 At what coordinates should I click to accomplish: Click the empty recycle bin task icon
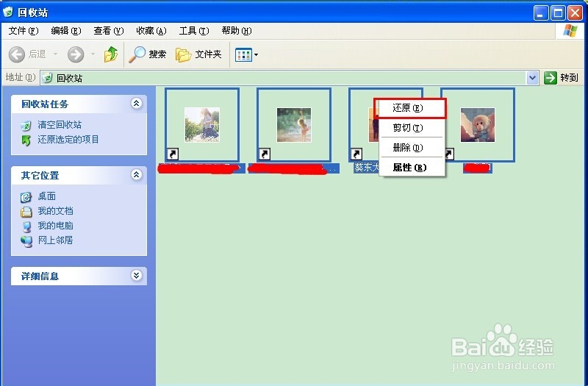click(x=26, y=125)
